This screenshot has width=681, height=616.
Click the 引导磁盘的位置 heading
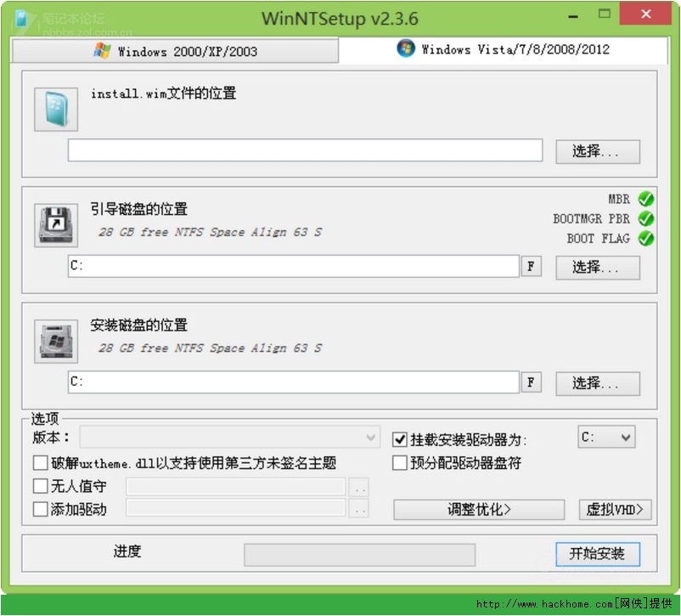tap(139, 209)
